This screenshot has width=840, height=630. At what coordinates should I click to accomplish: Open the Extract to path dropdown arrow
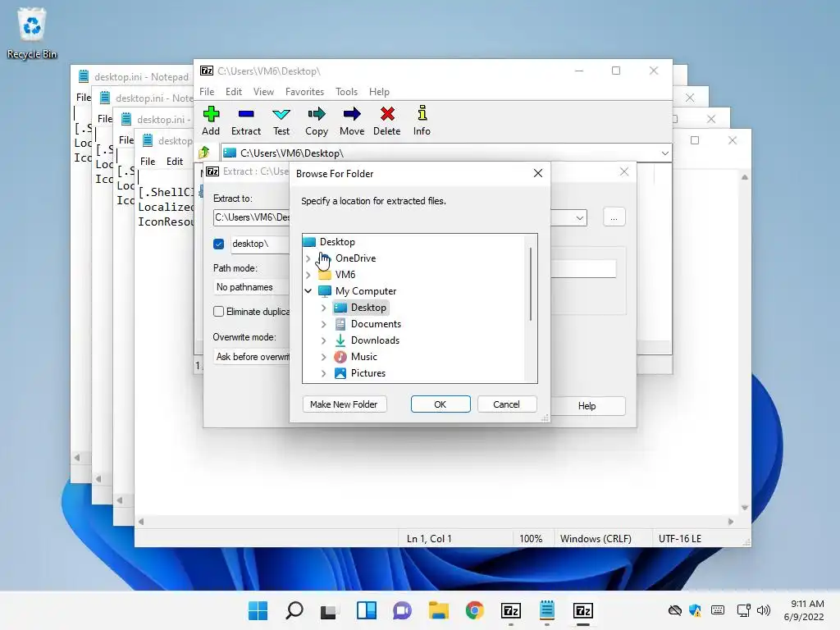pyautogui.click(x=580, y=217)
